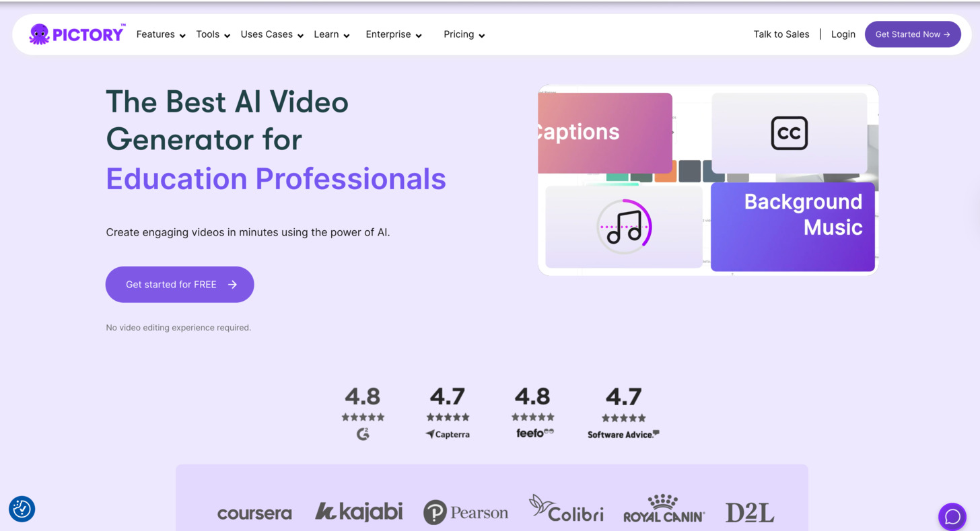
Task: Click Get started for FREE button
Action: click(180, 285)
